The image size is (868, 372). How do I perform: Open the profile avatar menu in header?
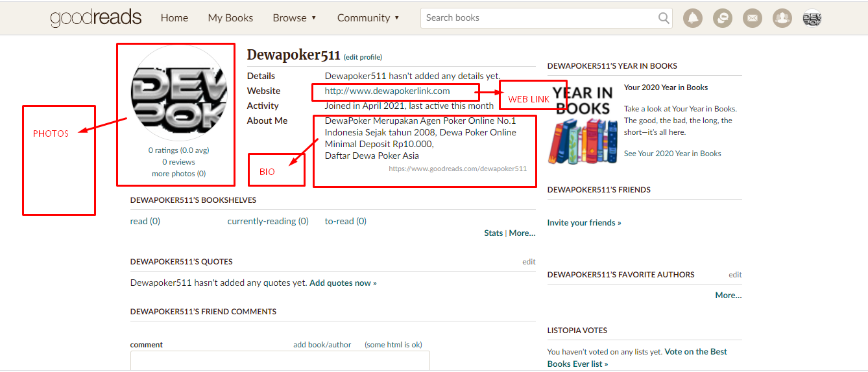pos(812,18)
